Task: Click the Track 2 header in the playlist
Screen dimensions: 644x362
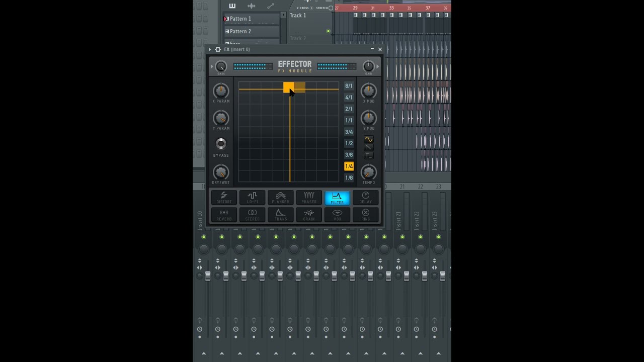Action: [311, 39]
